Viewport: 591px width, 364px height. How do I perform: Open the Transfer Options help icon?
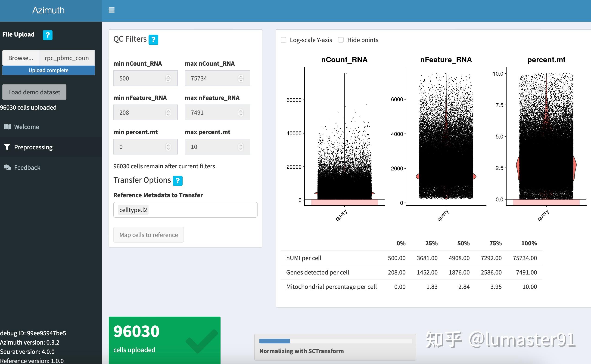tap(177, 181)
